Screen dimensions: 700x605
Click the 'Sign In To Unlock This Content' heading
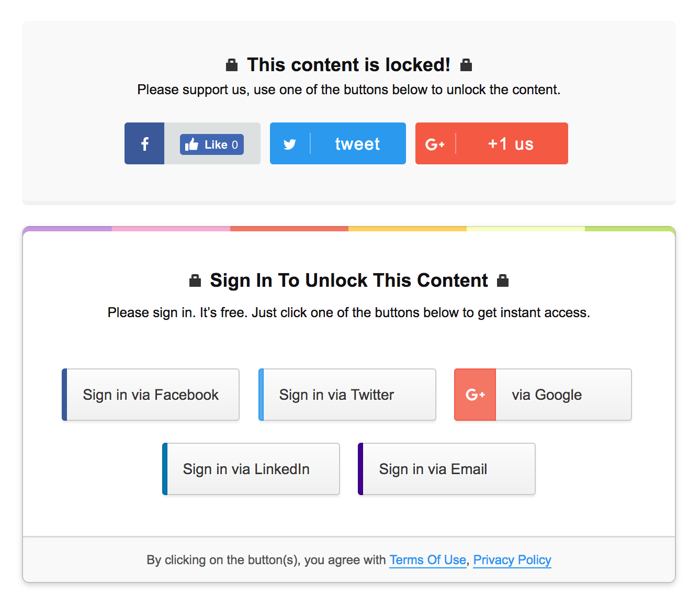[349, 281]
